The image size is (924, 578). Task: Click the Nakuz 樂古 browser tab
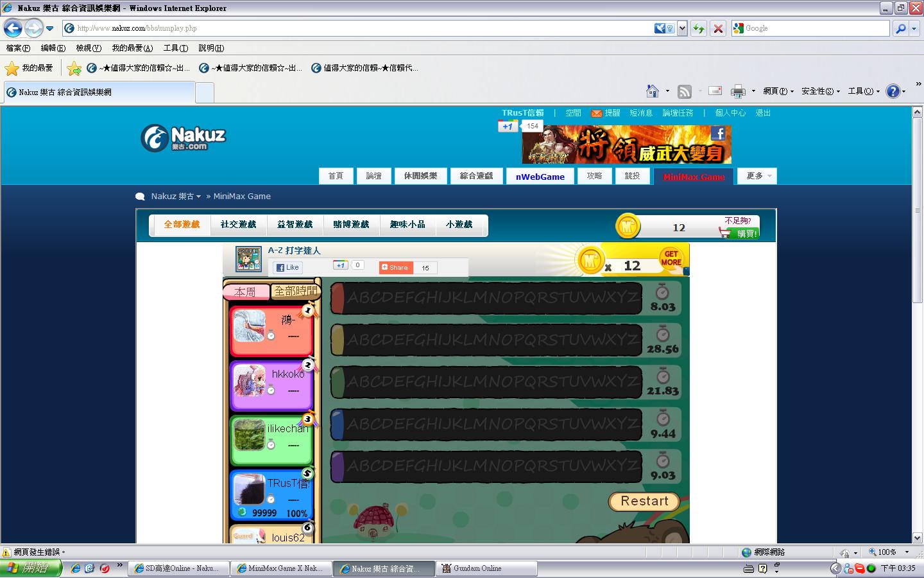point(98,92)
